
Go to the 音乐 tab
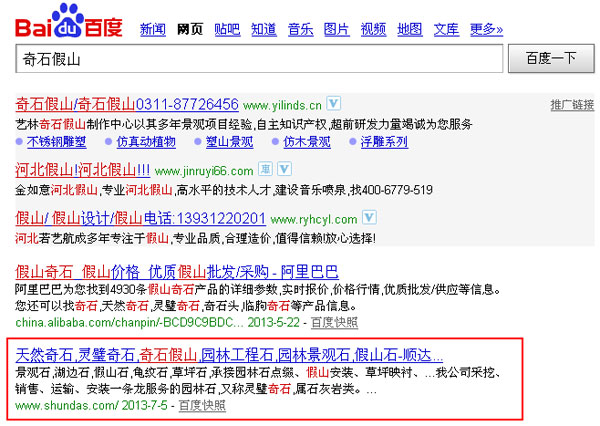(x=300, y=29)
